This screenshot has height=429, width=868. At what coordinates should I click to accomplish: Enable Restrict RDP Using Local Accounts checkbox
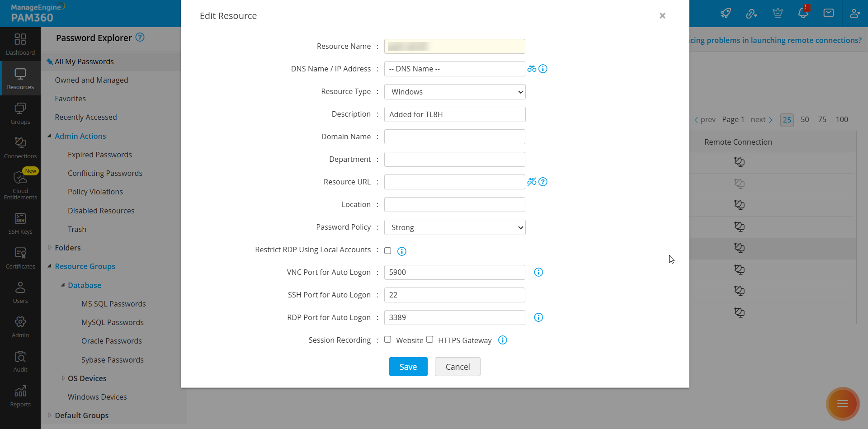click(388, 250)
